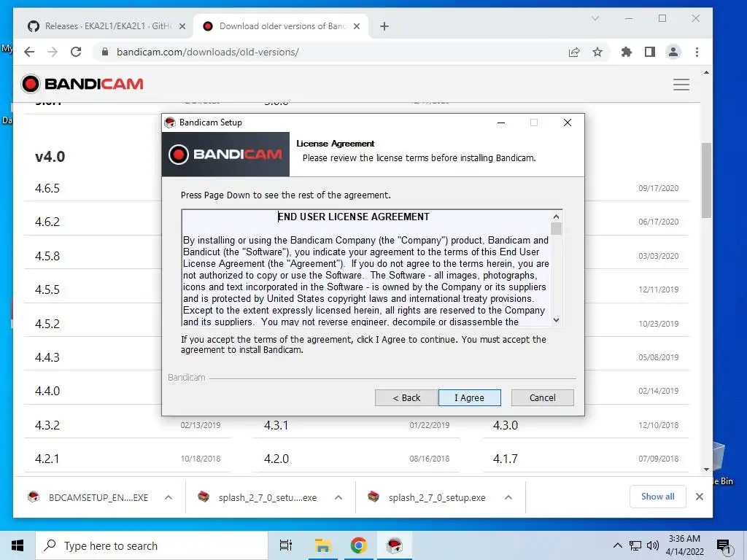Open Task View on taskbar
Viewport: 747px width, 560px height.
286,545
